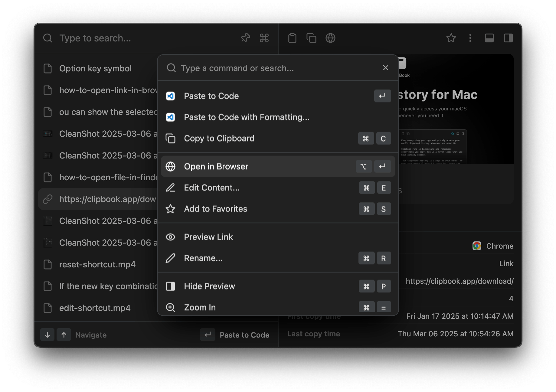The image size is (556, 392).
Task: Select the clipbook.app/download link item
Action: pos(98,199)
